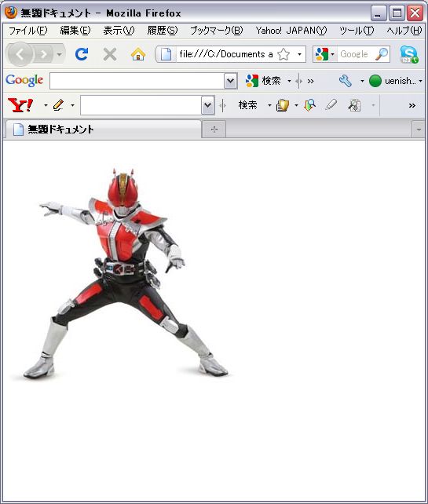Screen dimensions: 428x504
Task: Open the address bar history dropdown
Action: point(299,54)
